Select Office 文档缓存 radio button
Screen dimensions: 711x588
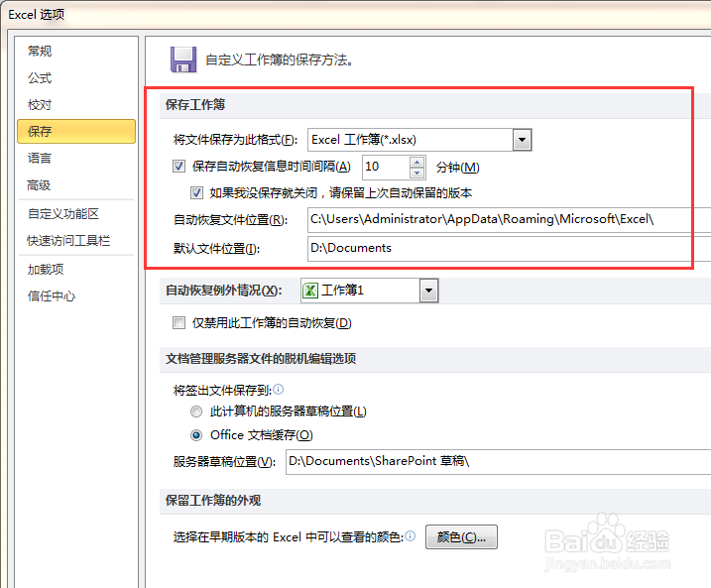click(x=196, y=435)
